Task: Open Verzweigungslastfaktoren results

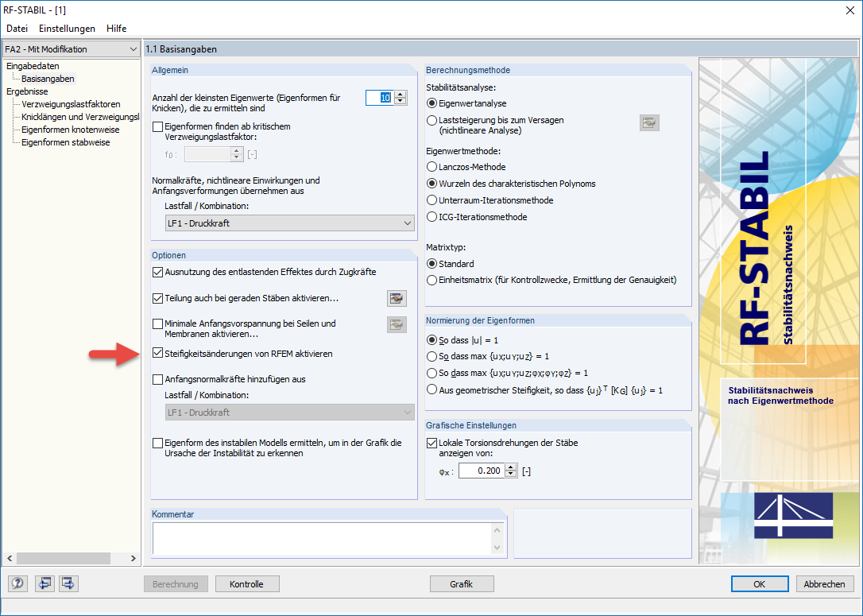Action: (x=71, y=104)
